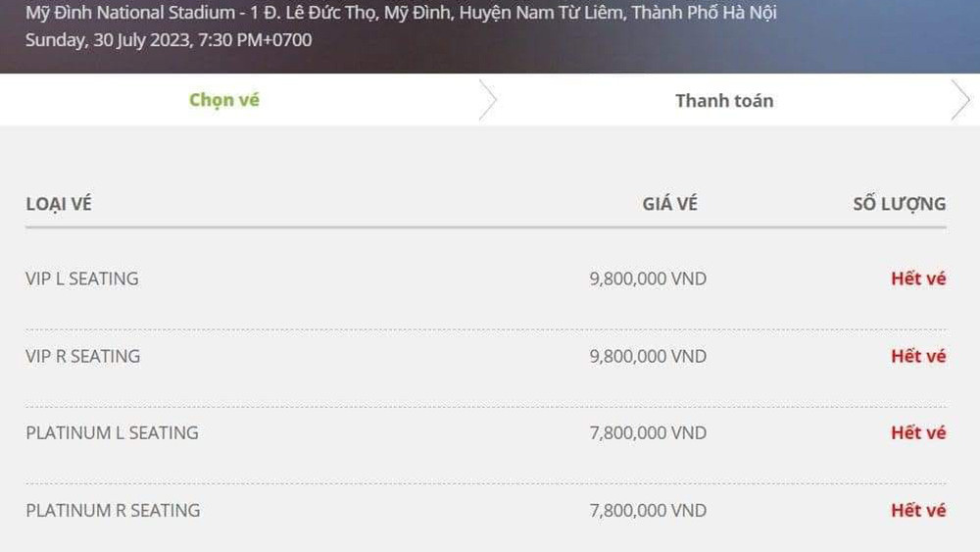Click the LOẠI VÉ column header
Screen dimensions: 980x552
click(x=59, y=204)
